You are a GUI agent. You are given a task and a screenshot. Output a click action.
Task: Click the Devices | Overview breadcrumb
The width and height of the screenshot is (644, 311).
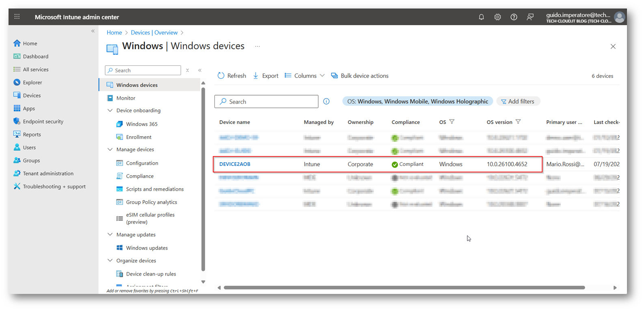154,33
